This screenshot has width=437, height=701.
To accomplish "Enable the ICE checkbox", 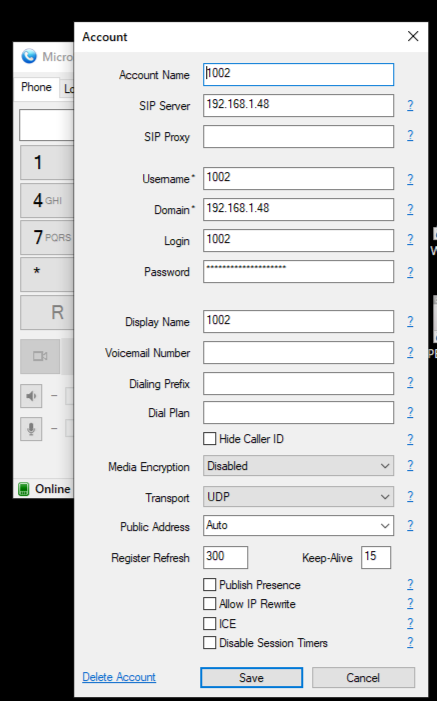I will (209, 623).
